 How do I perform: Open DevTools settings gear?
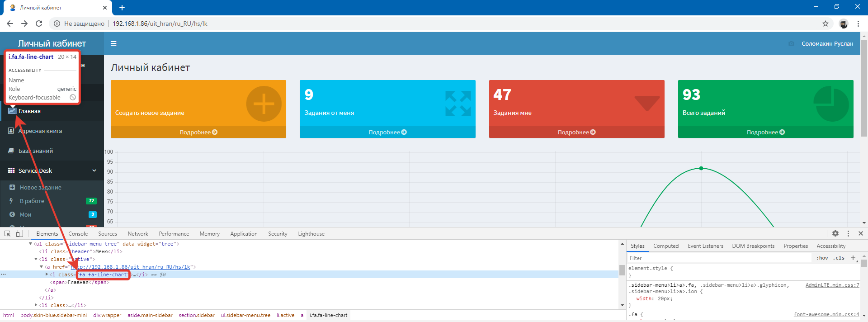click(835, 233)
